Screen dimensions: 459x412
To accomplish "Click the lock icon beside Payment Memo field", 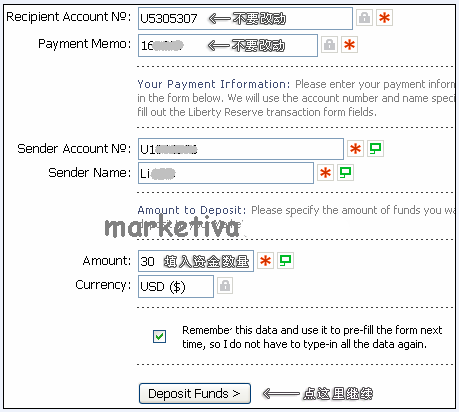I will [x=329, y=45].
